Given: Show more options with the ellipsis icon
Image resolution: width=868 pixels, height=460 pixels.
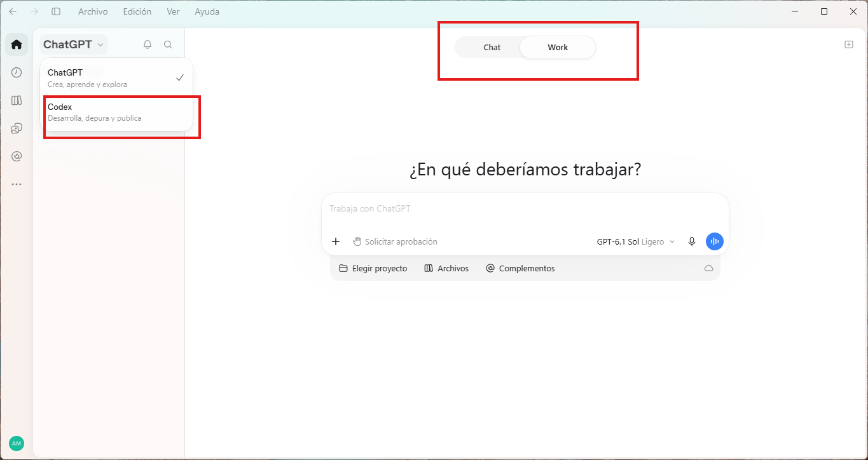Looking at the screenshot, I should coord(17,184).
